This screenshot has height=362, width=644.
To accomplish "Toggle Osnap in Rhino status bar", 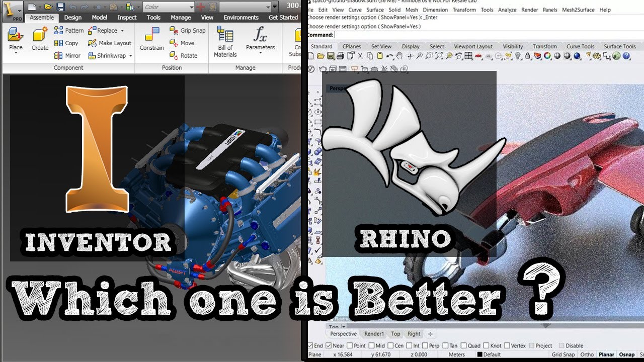I will [626, 354].
